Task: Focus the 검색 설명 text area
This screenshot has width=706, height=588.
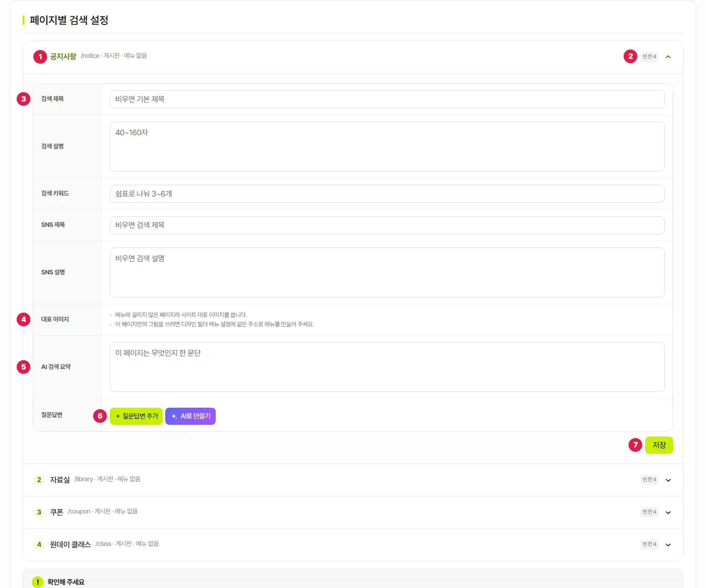Action: (387, 147)
